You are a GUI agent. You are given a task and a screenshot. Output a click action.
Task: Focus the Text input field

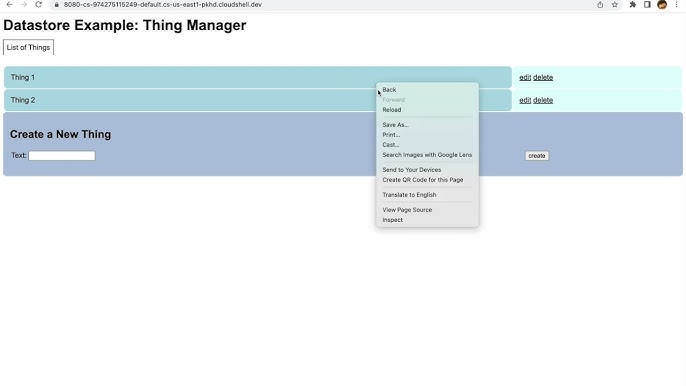click(62, 156)
